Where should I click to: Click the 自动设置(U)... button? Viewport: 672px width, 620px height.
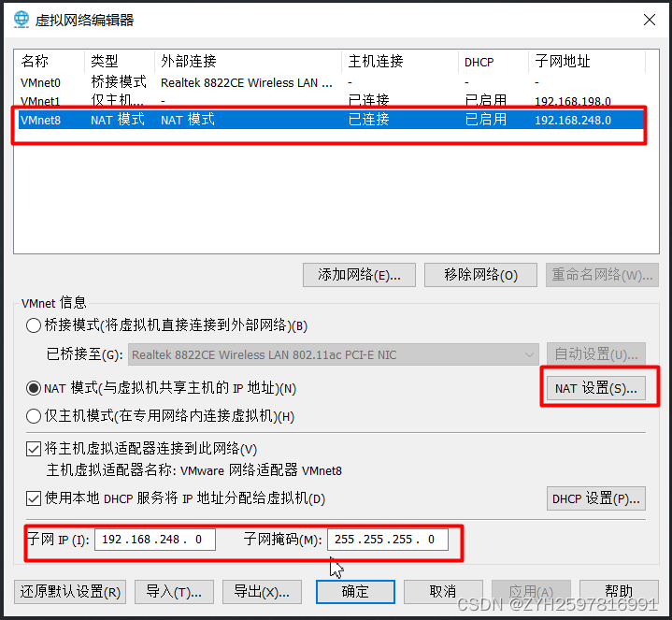(x=595, y=354)
